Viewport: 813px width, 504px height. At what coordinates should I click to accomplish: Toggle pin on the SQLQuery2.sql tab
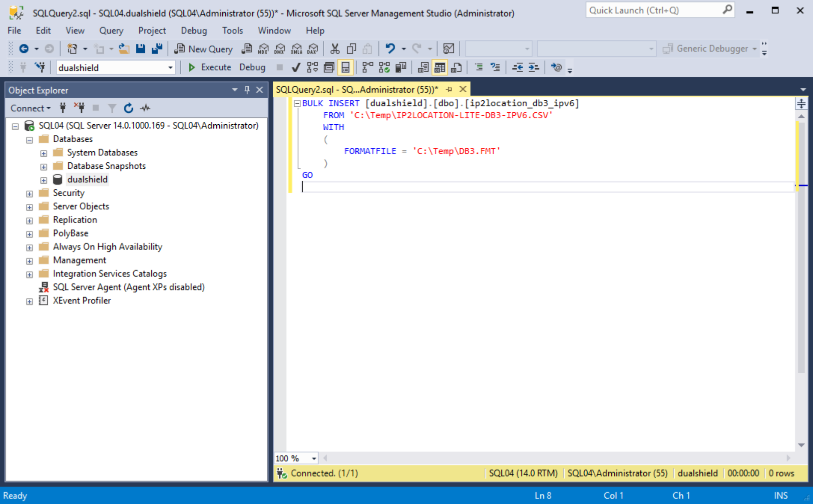449,89
